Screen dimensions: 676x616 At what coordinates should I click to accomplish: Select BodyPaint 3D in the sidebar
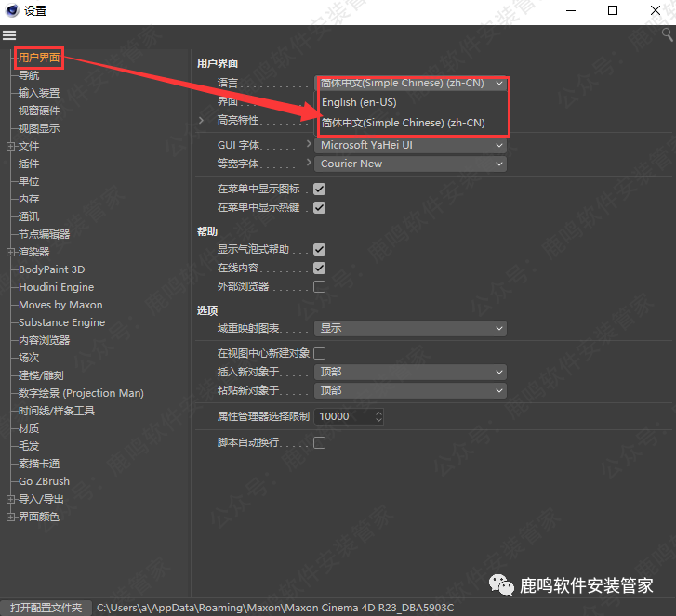[x=51, y=269]
